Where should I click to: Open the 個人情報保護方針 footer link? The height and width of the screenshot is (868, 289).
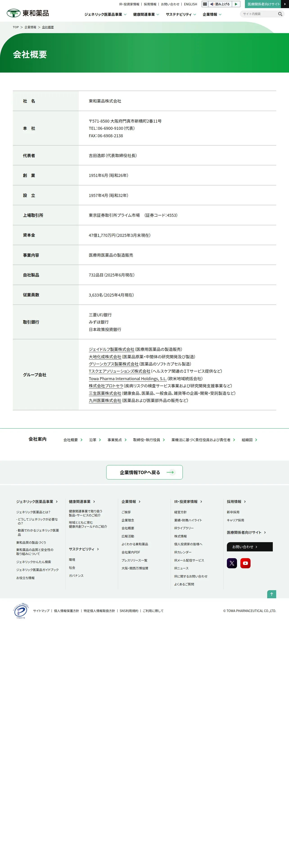tap(66, 611)
